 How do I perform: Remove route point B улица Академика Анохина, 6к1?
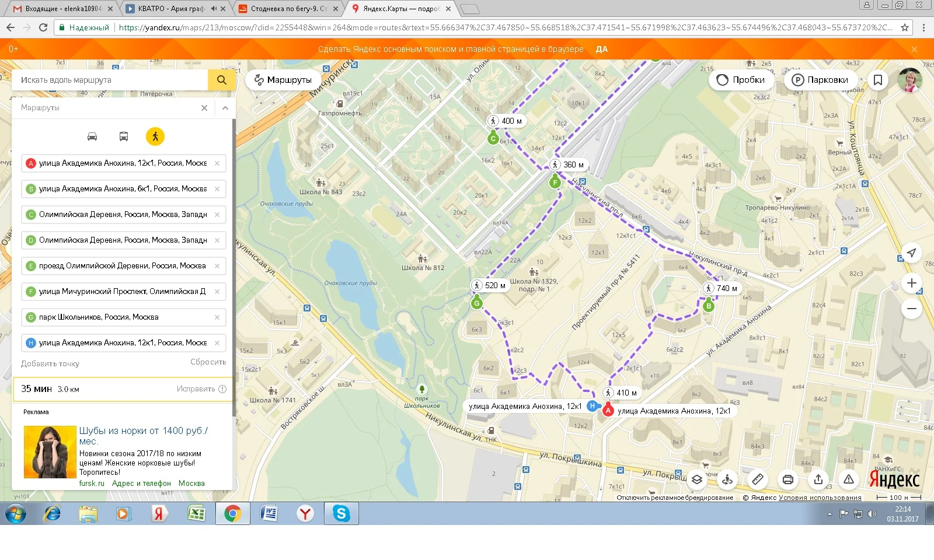click(217, 189)
